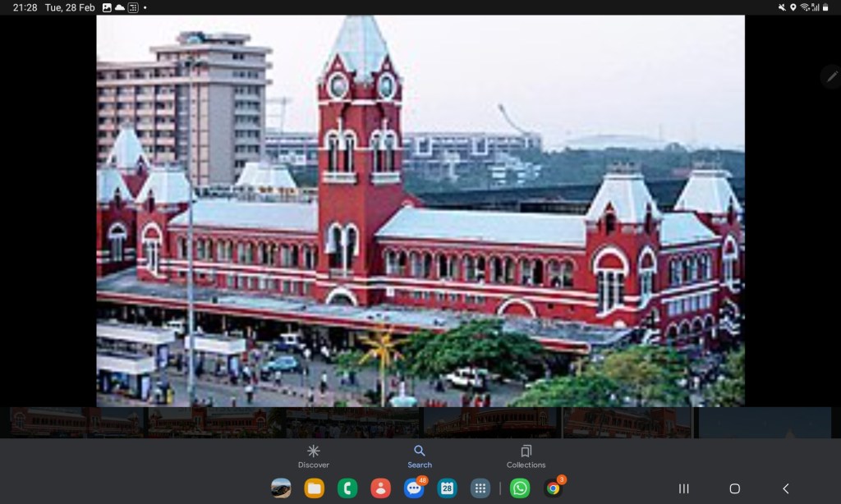Open the orange Contacts app
Image resolution: width=841 pixels, height=504 pixels.
coord(380,488)
